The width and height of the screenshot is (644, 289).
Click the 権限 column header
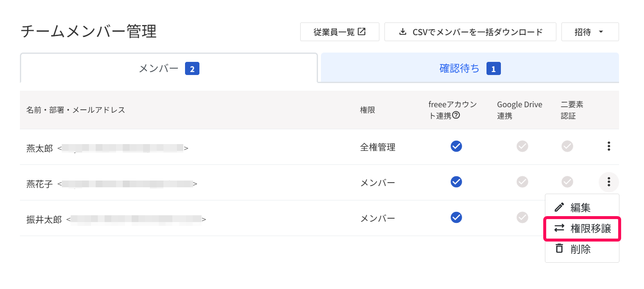point(368,110)
